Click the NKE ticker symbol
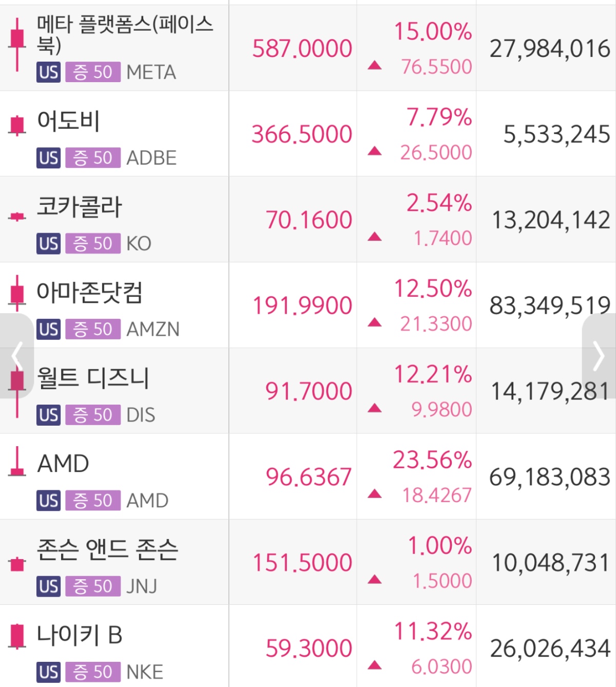Image resolution: width=616 pixels, height=687 pixels. tap(145, 672)
